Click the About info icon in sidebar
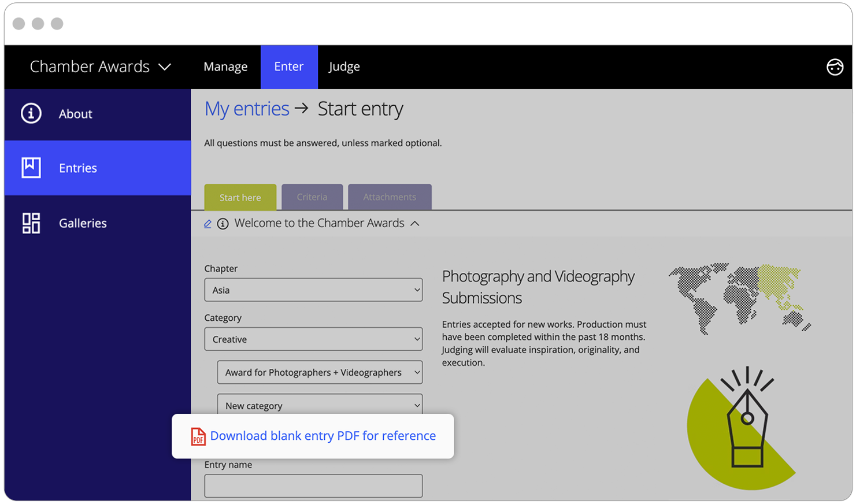The height and width of the screenshot is (504, 856). pos(31,113)
